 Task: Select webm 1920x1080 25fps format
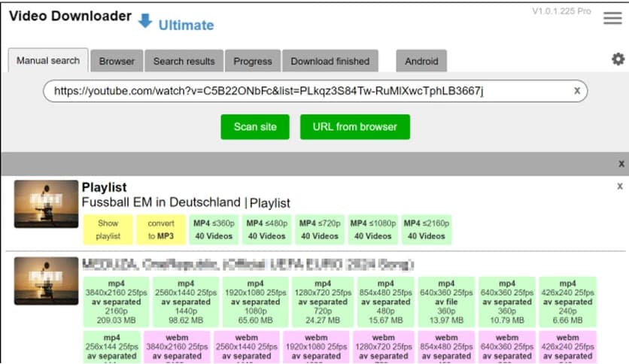pos(316,347)
